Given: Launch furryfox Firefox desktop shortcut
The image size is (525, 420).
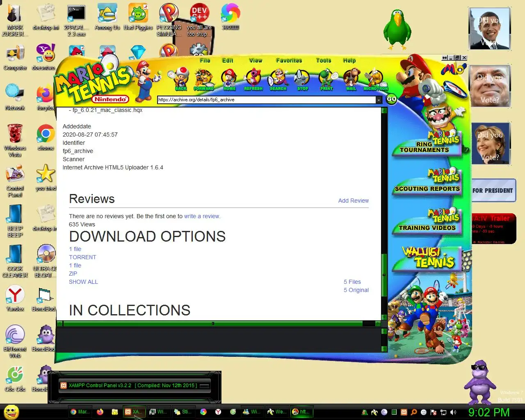Looking at the screenshot, I should pyautogui.click(x=46, y=98).
